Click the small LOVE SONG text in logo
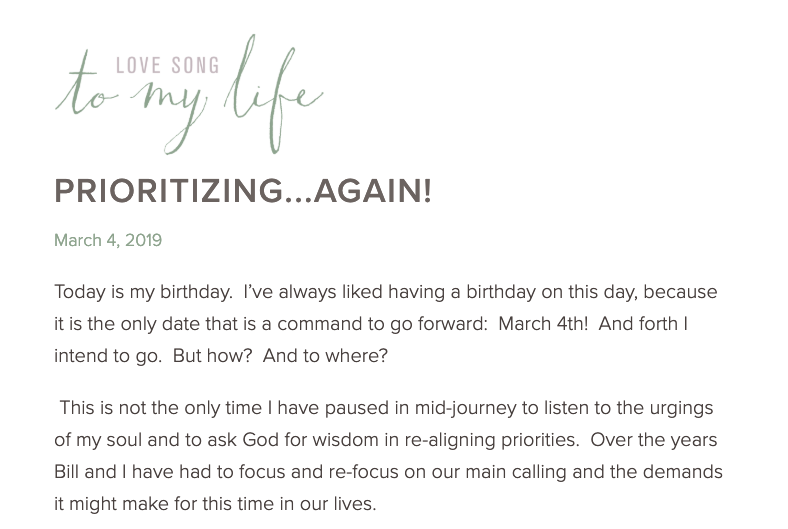 coord(167,66)
